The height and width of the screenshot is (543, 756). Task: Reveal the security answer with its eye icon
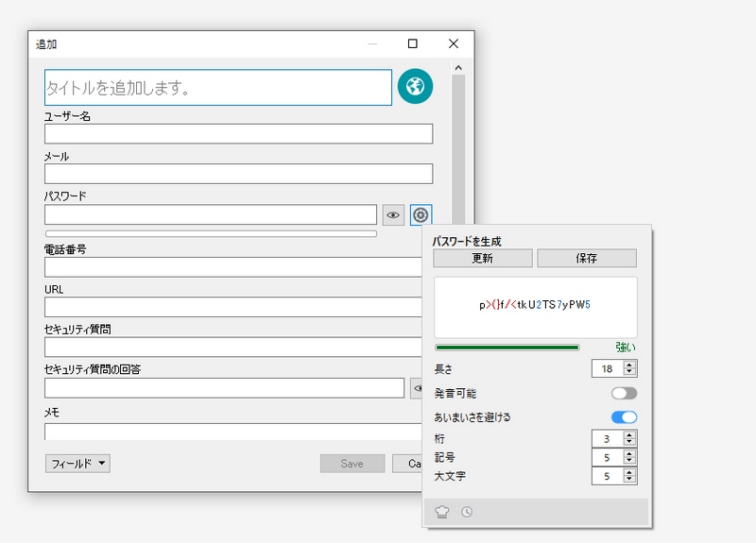click(417, 388)
